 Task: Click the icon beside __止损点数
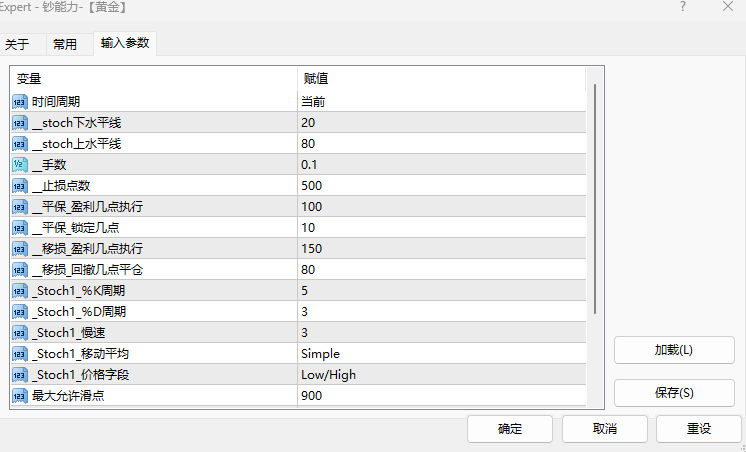point(20,185)
